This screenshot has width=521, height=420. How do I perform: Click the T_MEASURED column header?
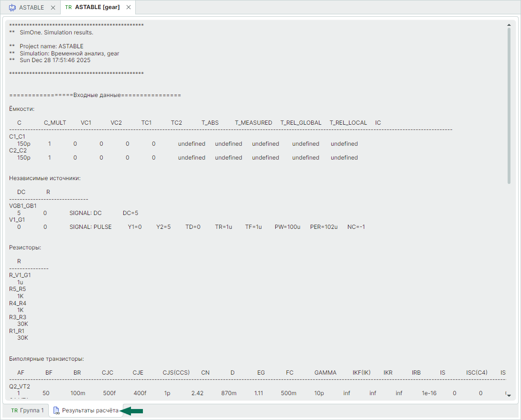point(253,123)
